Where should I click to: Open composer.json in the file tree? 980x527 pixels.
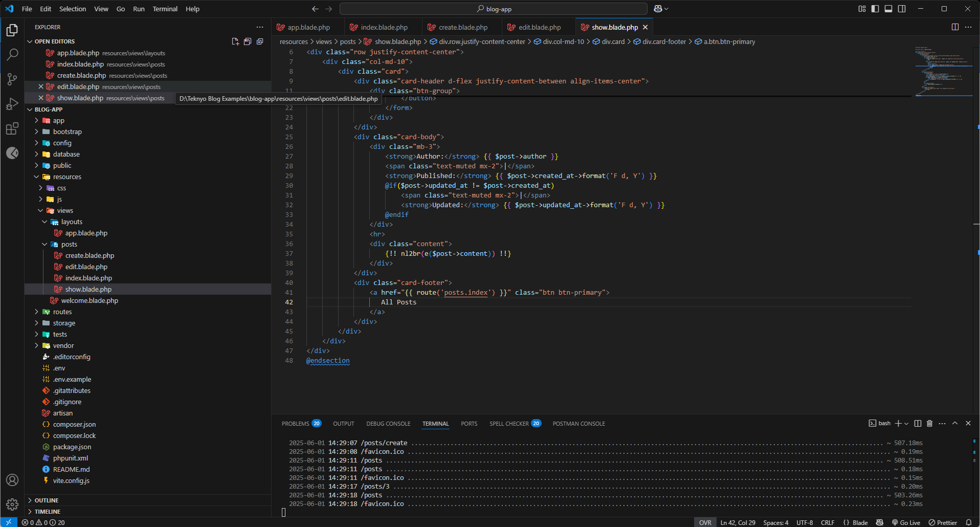(x=74, y=425)
